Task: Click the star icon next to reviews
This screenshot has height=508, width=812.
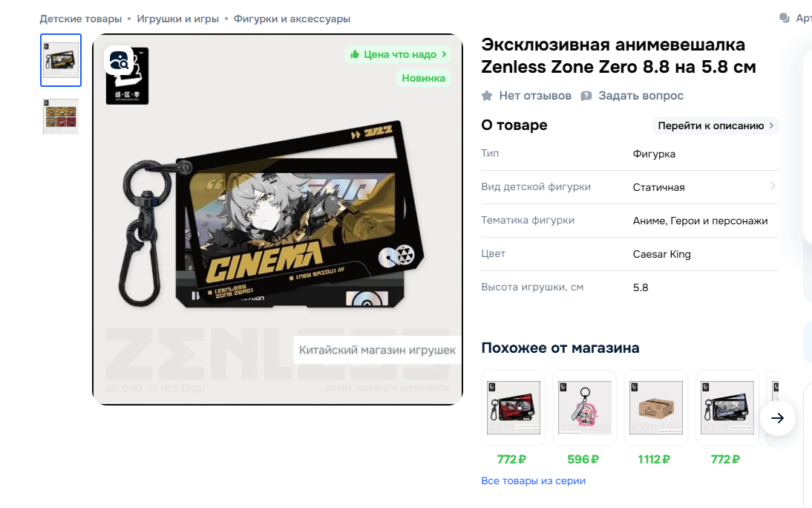Action: (487, 96)
